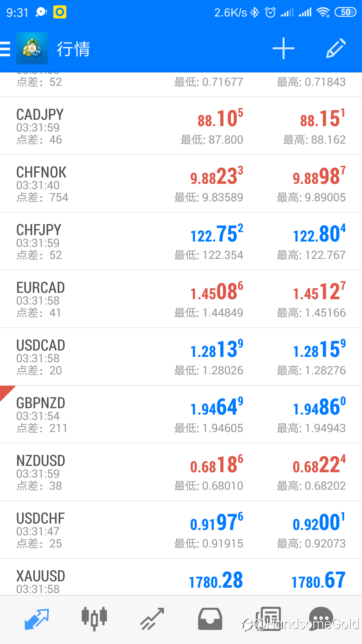Open the History inbox tab
This screenshot has width=362, height=644.
click(x=210, y=619)
